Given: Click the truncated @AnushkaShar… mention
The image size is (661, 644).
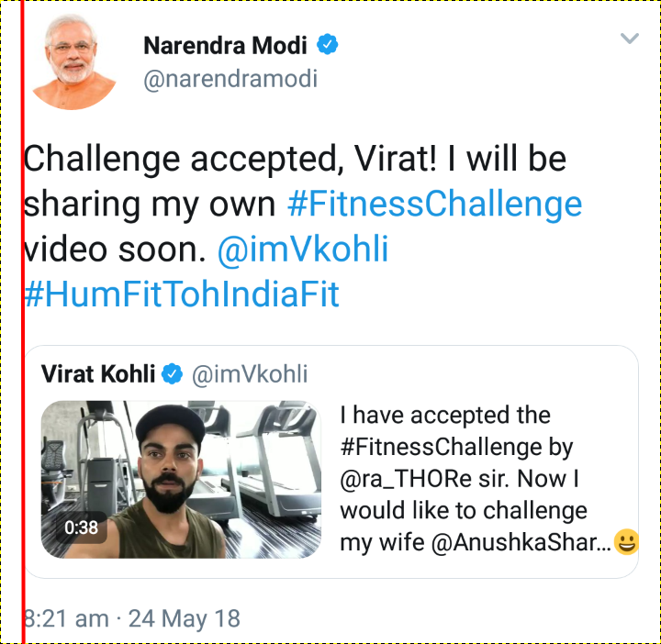Looking at the screenshot, I should tap(521, 542).
